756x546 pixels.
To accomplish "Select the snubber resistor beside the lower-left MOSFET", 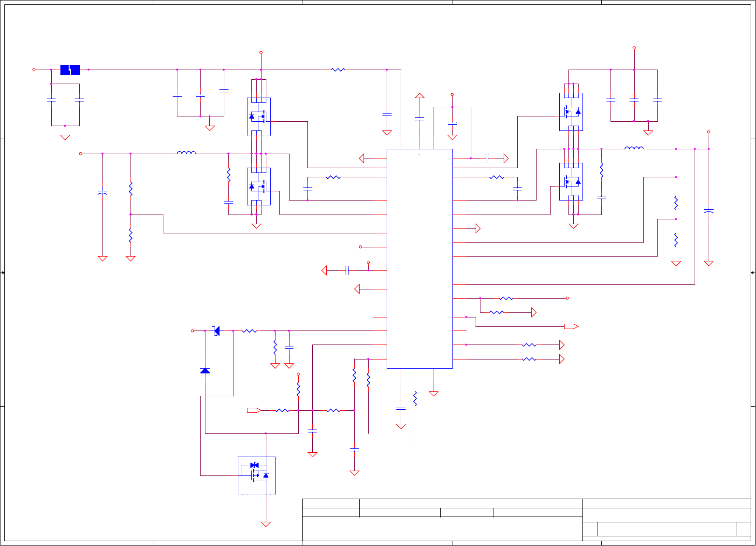I will [229, 175].
